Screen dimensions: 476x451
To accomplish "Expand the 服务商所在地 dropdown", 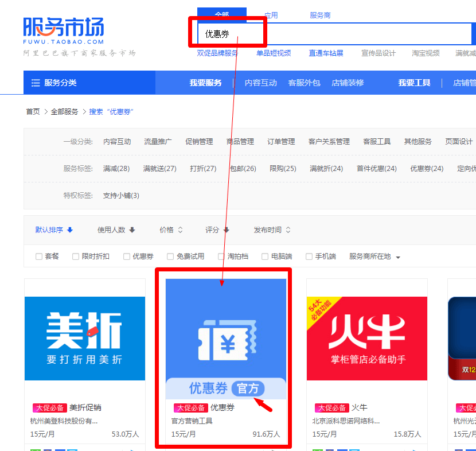I will [374, 256].
